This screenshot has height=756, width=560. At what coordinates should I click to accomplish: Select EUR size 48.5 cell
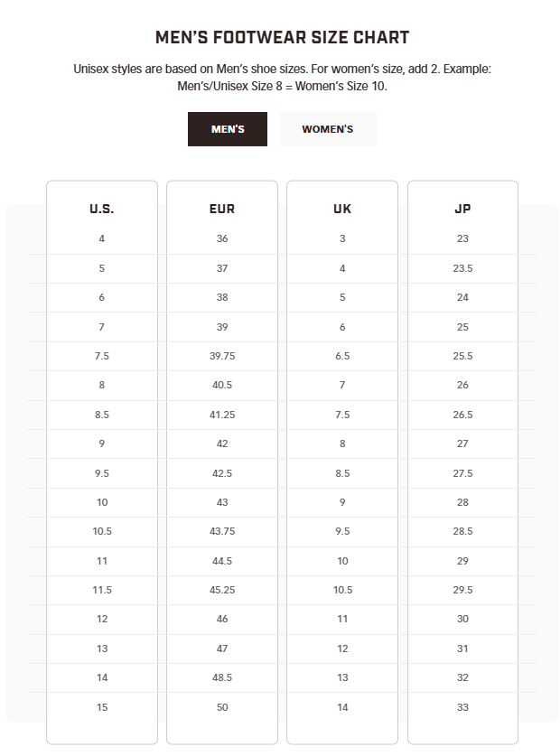coord(222,677)
